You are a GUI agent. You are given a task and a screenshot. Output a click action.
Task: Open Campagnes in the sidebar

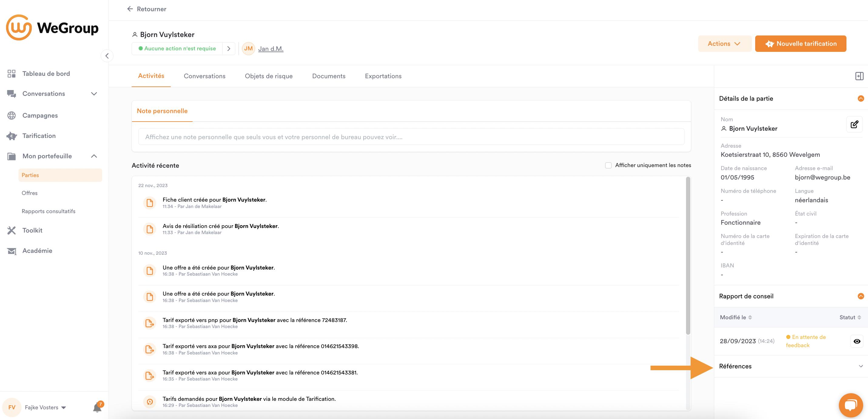click(40, 116)
